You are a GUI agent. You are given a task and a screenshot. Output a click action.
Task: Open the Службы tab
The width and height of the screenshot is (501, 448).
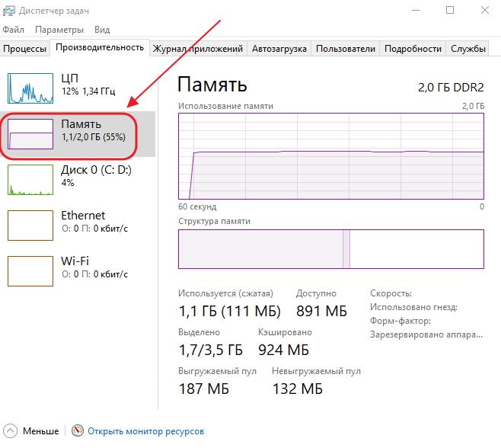pyautogui.click(x=467, y=49)
